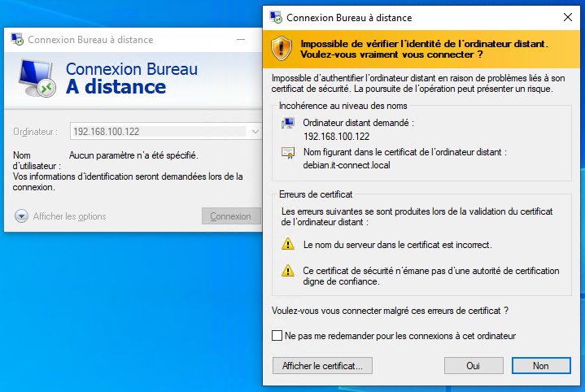Click the computer icon beside Ordinateur distant demandé
This screenshot has width=585, height=392.
(287, 124)
